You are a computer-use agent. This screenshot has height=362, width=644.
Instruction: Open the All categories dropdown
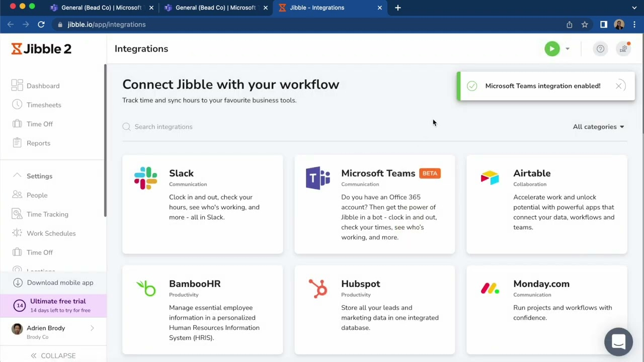(x=598, y=127)
